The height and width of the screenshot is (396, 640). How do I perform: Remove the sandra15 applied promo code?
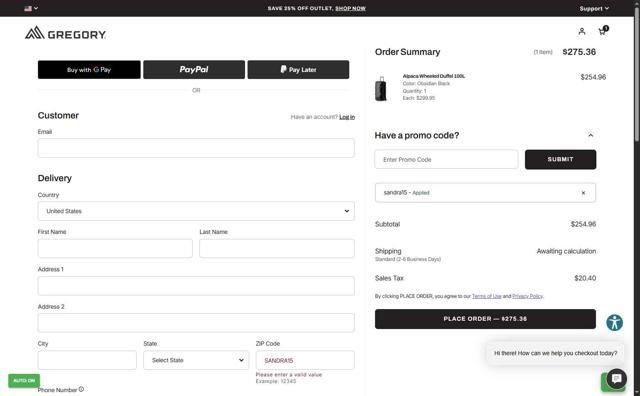click(583, 193)
